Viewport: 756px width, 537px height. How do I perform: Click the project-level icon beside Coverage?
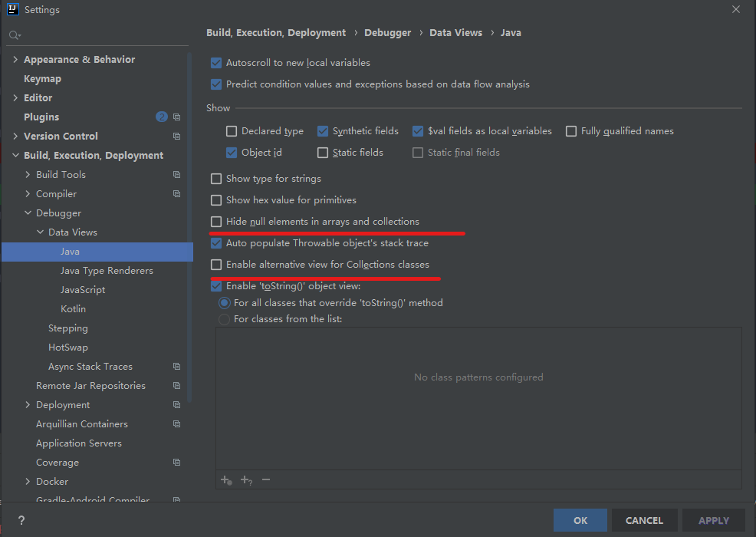point(177,463)
